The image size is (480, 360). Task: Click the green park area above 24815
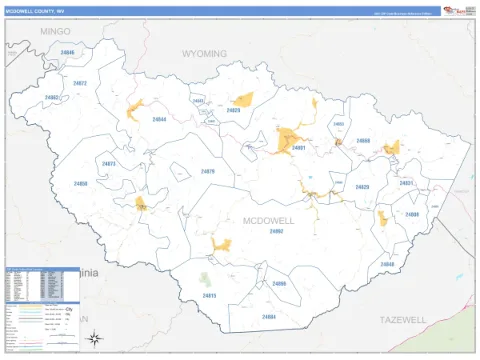[206, 280]
